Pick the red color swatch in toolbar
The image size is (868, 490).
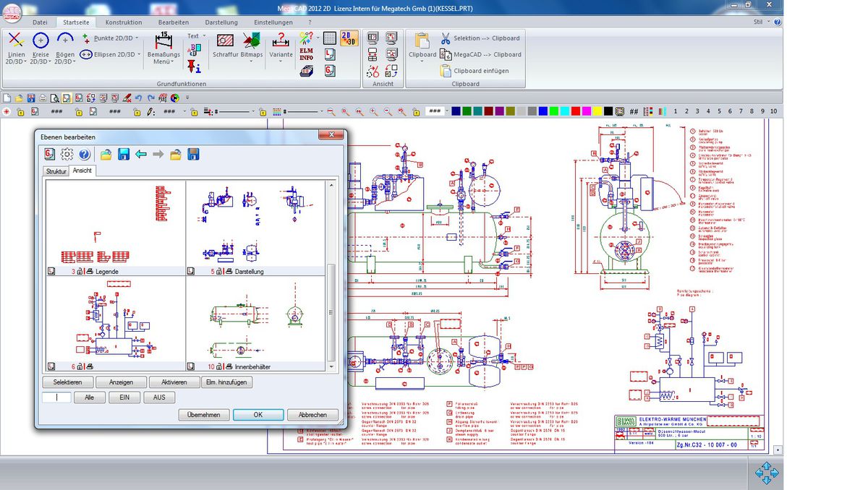tap(576, 111)
